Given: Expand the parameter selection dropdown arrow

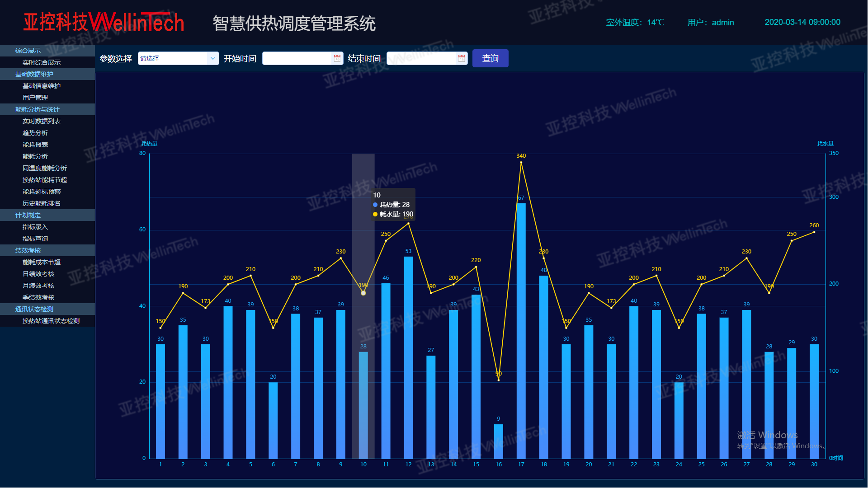Looking at the screenshot, I should [213, 58].
